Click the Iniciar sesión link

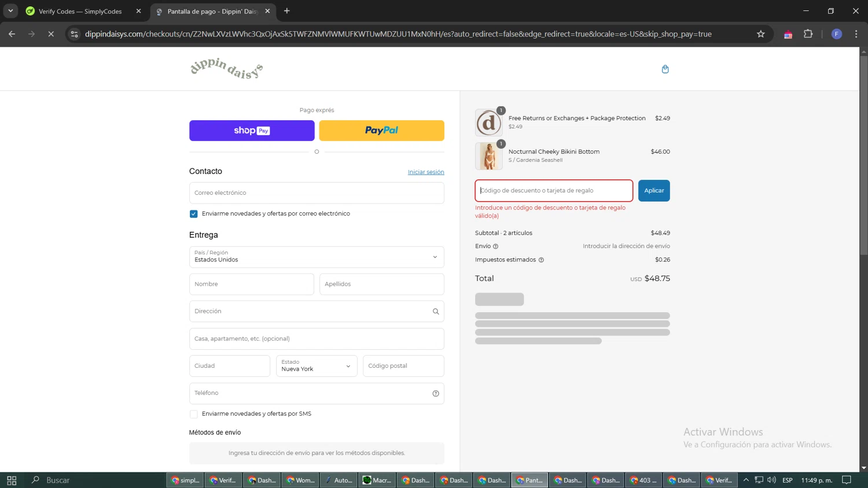pos(425,172)
